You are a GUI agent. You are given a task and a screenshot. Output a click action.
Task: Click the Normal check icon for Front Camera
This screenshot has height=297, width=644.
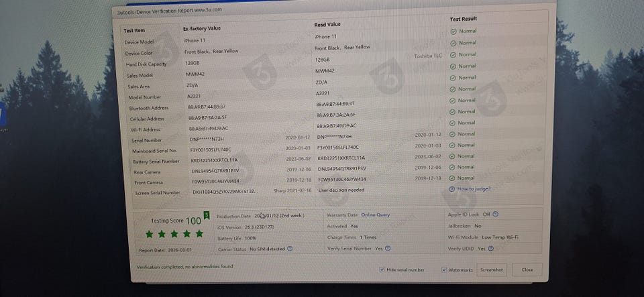click(x=451, y=178)
